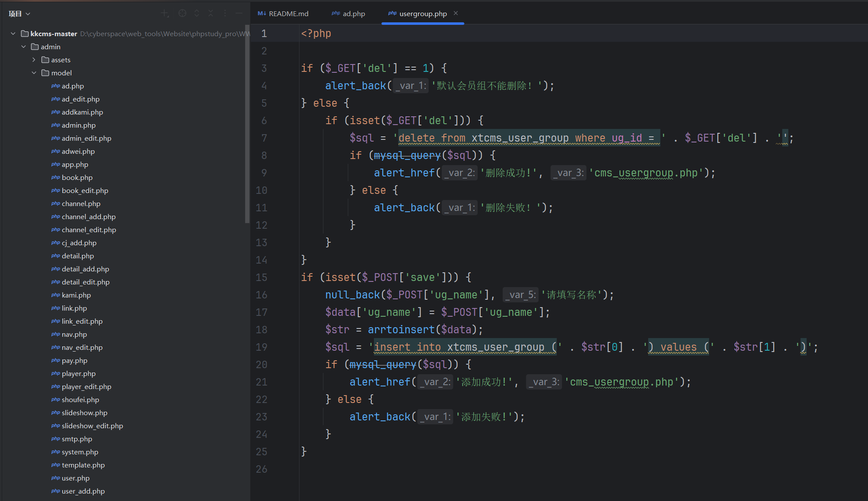Viewport: 868px width, 501px height.
Task: Collapse the kkcms-master root folder
Action: click(13, 34)
